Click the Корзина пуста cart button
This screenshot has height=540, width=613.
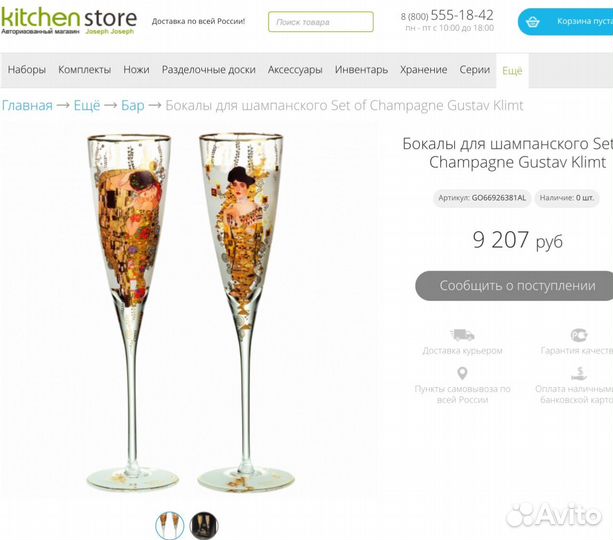pos(565,22)
